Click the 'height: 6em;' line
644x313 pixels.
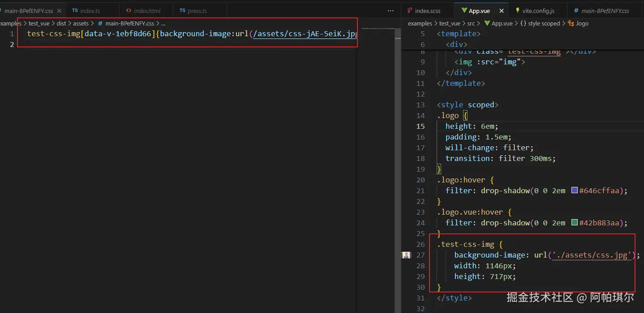point(472,126)
